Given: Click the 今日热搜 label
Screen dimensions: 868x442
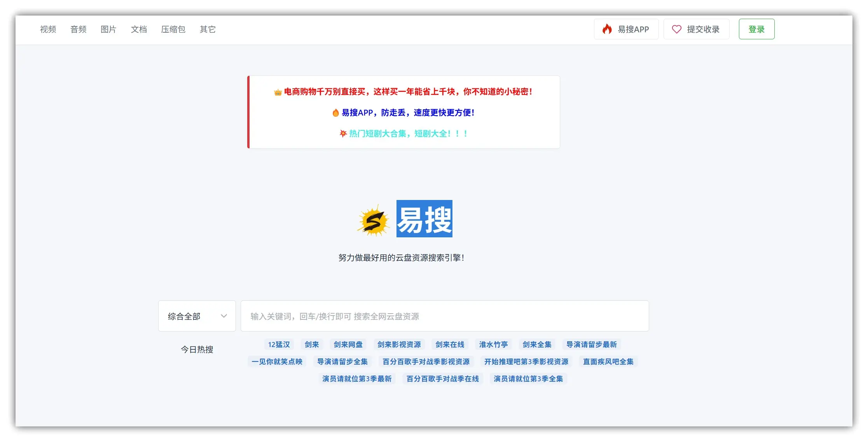Looking at the screenshot, I should [197, 349].
